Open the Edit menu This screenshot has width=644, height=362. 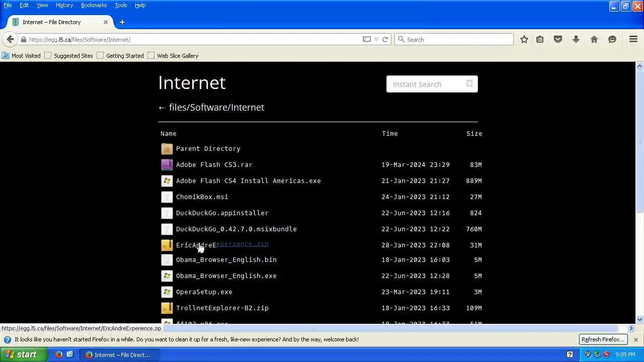point(24,5)
